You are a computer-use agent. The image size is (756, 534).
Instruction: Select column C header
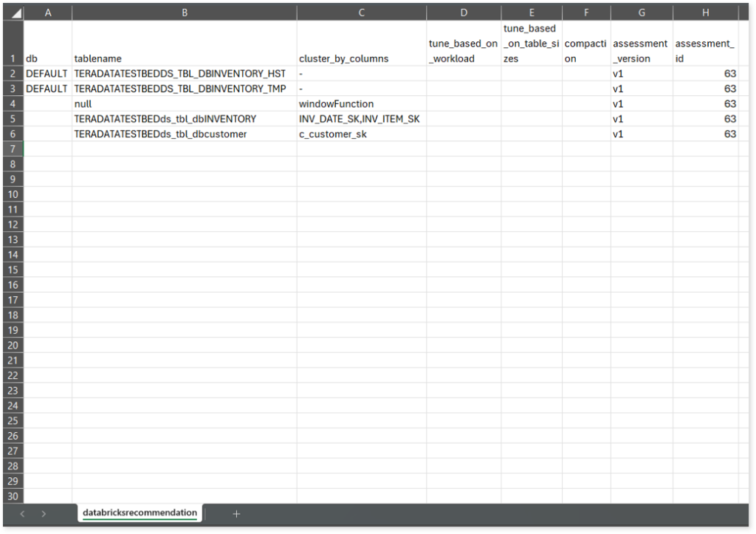(362, 13)
